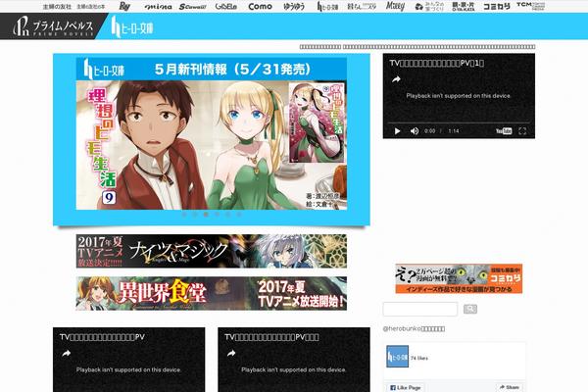Viewport: 588px width, 392px height.
Task: Open the Mizzy logo link in top bar
Action: [x=395, y=6]
